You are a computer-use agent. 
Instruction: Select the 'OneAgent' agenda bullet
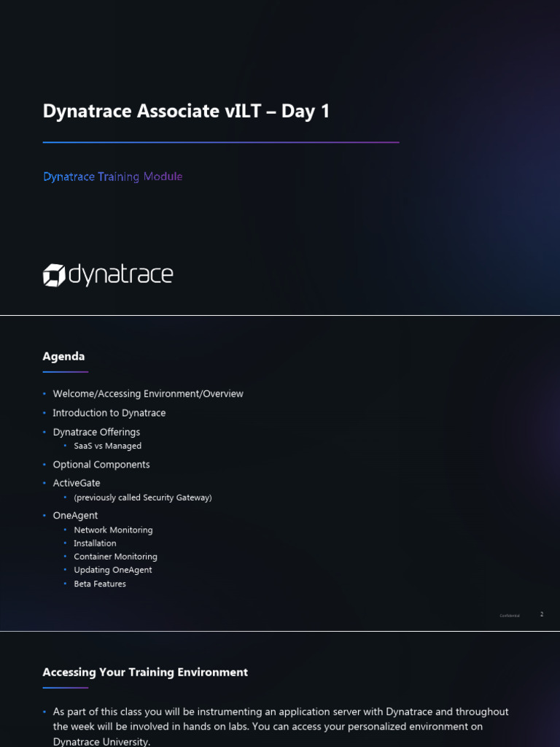[75, 516]
